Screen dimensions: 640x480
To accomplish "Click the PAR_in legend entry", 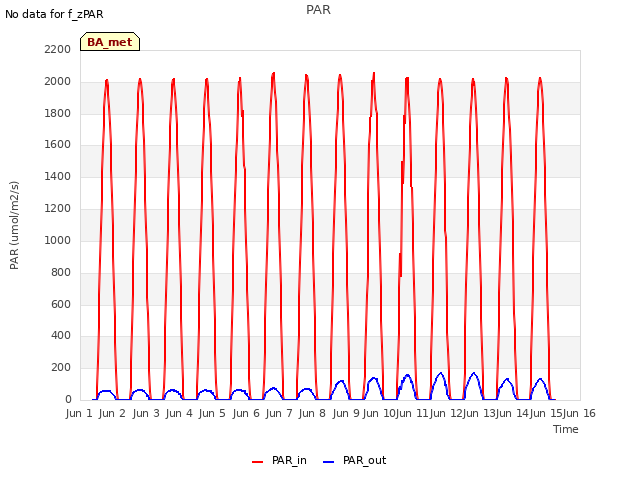I will 279,461.
